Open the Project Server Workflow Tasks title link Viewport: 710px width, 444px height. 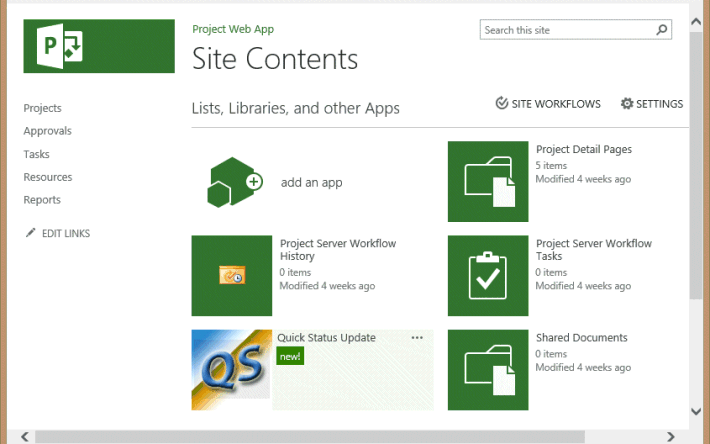tap(594, 249)
